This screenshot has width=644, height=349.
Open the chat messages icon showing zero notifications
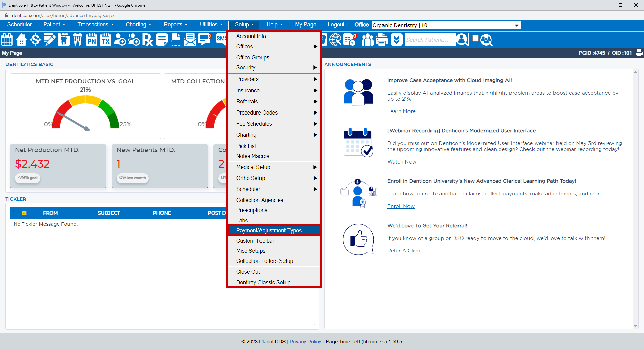click(204, 40)
